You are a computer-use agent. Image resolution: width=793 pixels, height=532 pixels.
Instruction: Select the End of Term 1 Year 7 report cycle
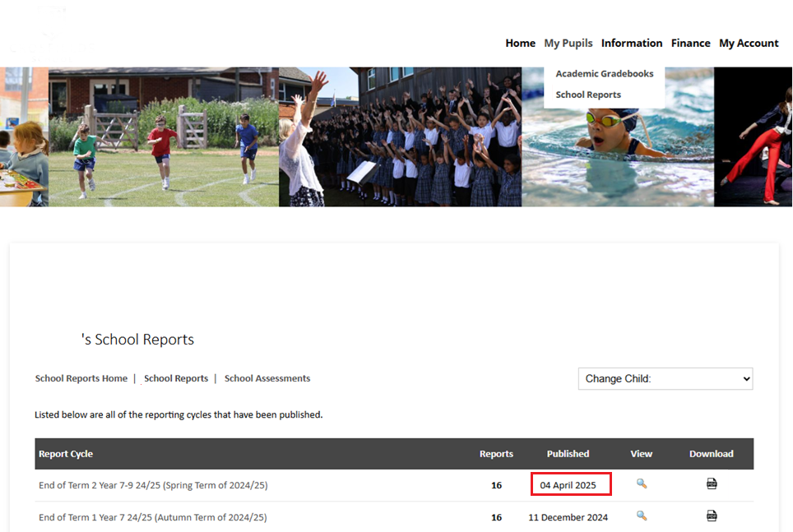152,517
